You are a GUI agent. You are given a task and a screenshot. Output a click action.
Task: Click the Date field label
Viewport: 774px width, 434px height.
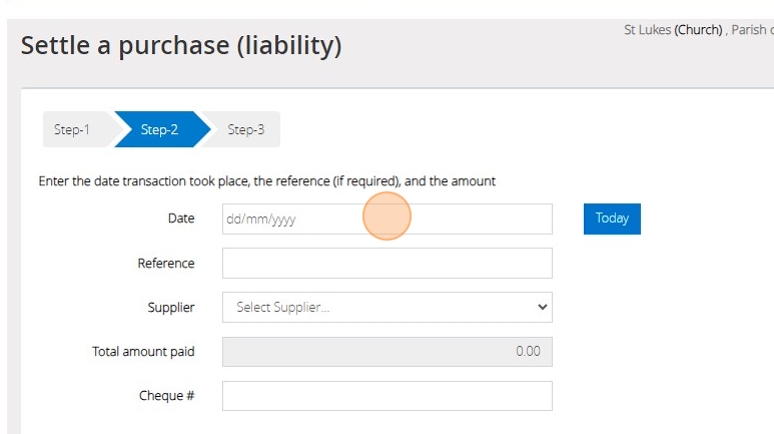click(x=181, y=218)
